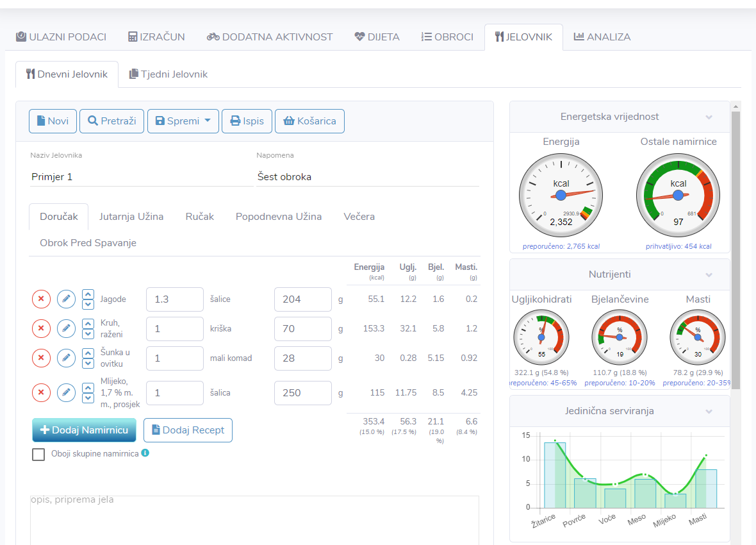The height and width of the screenshot is (545, 756).
Task: Open Pretraži menu search
Action: pyautogui.click(x=112, y=121)
